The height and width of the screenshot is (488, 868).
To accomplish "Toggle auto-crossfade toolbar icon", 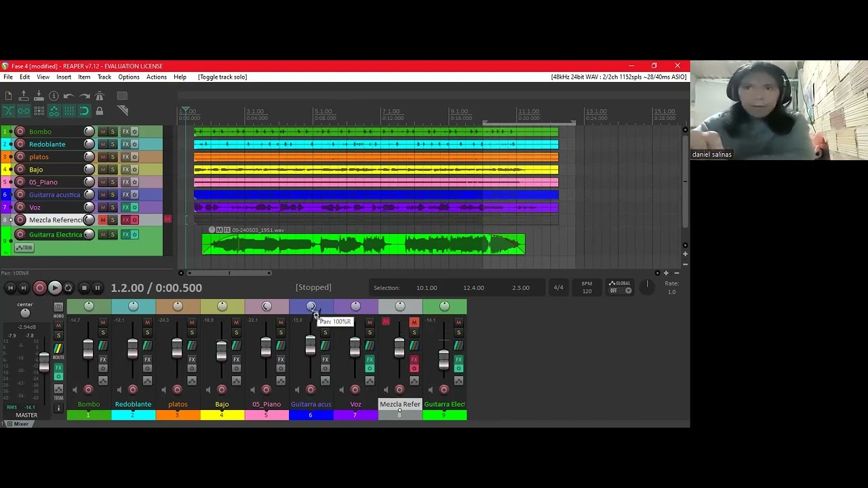I will (x=8, y=110).
